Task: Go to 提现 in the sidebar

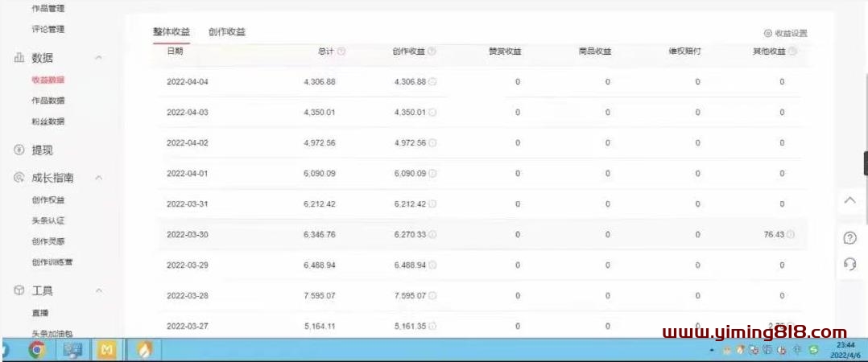Action: [43, 150]
